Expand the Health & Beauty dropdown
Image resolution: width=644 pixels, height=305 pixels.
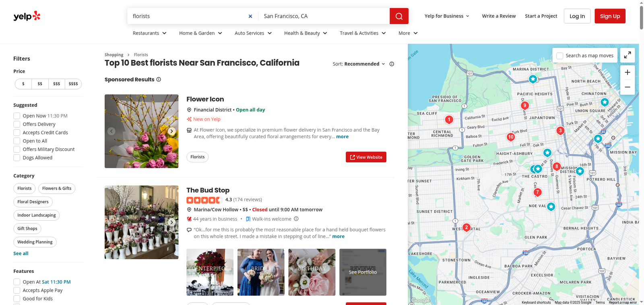click(x=305, y=33)
